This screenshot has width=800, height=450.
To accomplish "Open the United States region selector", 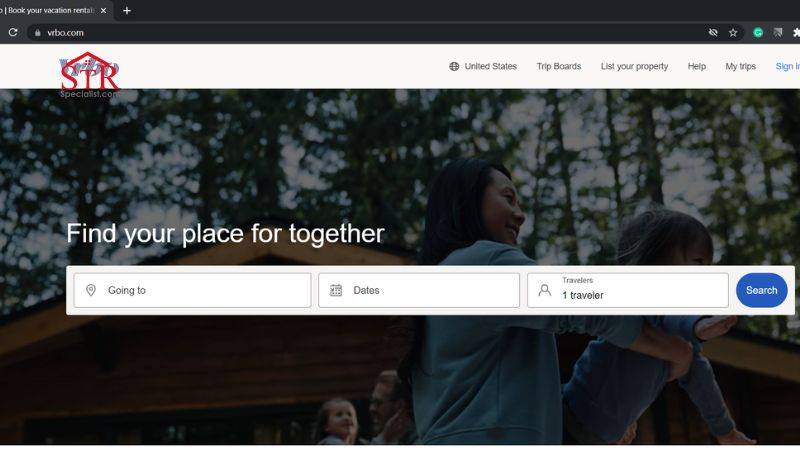I will [483, 67].
